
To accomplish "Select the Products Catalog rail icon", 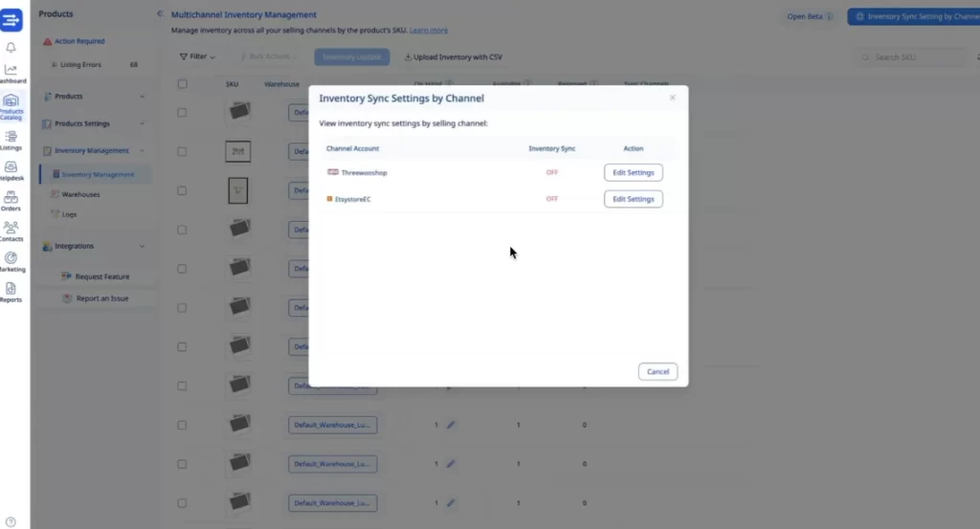I will [11, 107].
